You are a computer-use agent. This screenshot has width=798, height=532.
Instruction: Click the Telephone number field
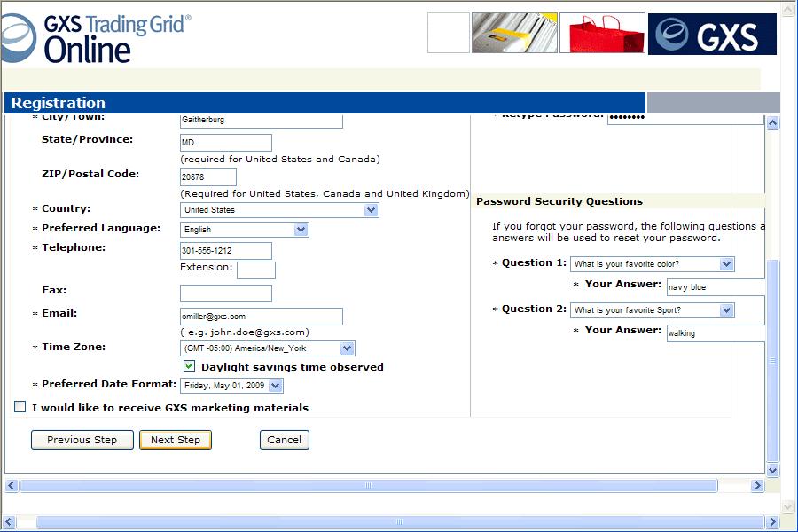tap(226, 250)
